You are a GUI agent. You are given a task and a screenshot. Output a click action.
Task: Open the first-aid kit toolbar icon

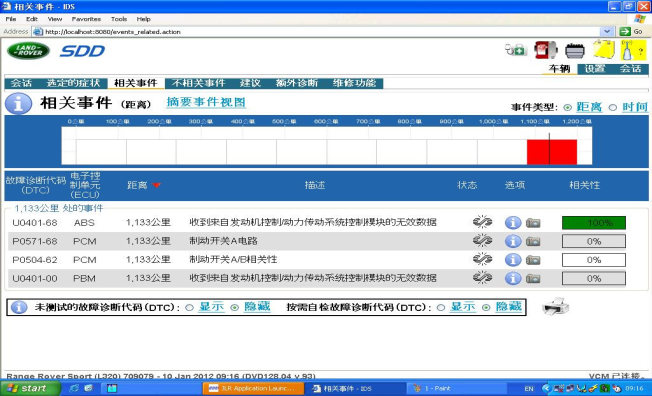pos(516,50)
